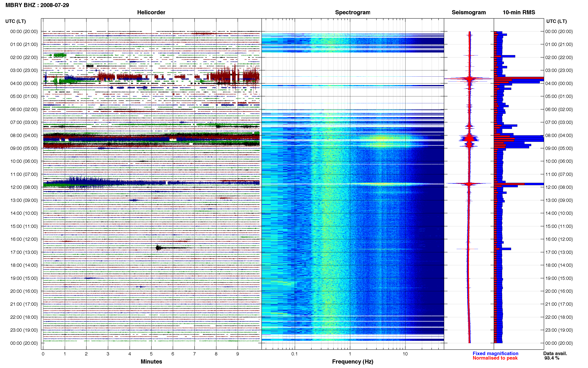
Task: Click the '93.4 %' data availability value
Action: pyautogui.click(x=552, y=358)
